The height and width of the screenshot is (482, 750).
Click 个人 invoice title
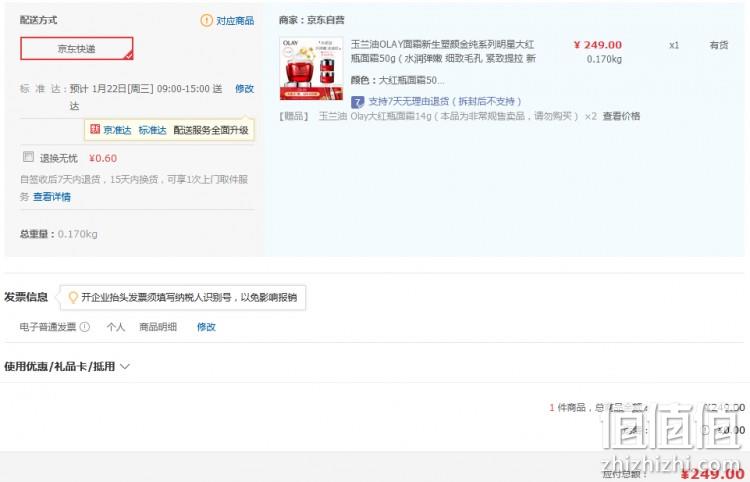pos(116,327)
